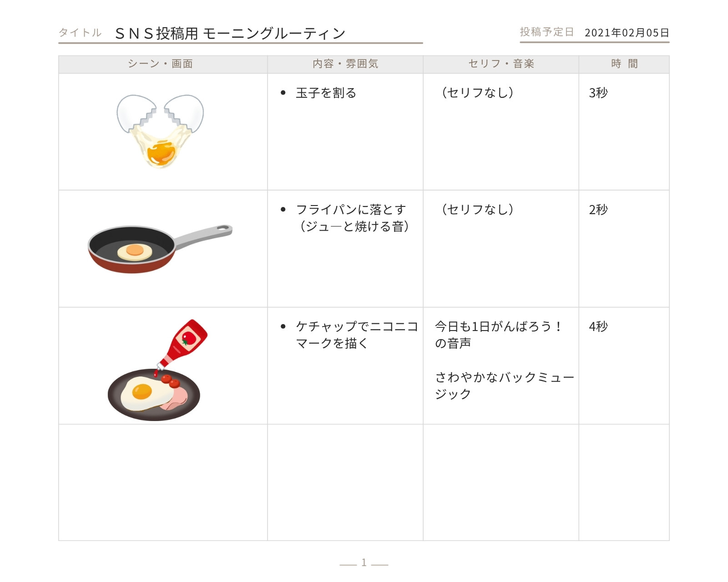Click the title text SNS投稿用 モーニングルーティン
Image resolution: width=728 pixels, height=582 pixels.
pos(230,33)
